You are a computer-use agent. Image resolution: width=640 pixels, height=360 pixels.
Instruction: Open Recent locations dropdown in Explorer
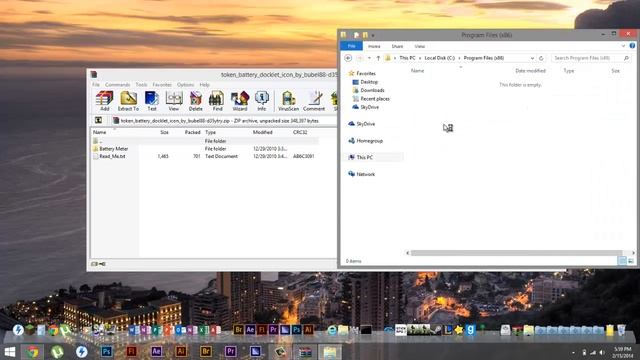click(369, 58)
